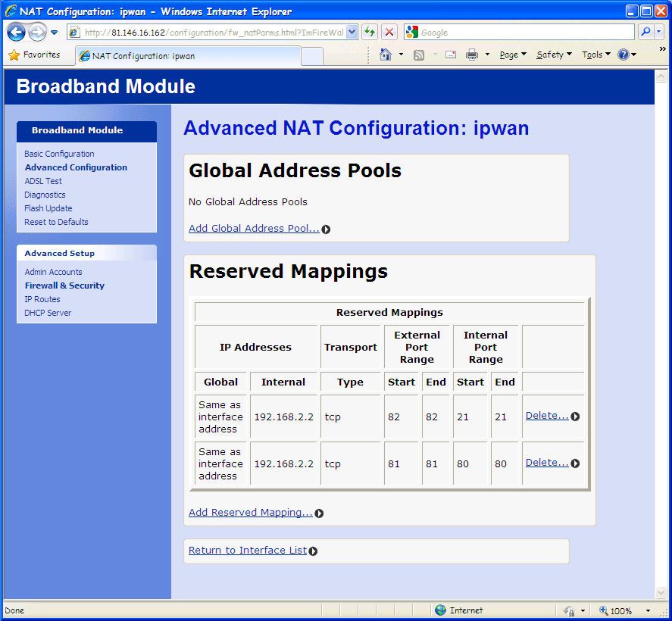The image size is (672, 621).
Task: Click the Stop loading icon
Action: coord(389,32)
